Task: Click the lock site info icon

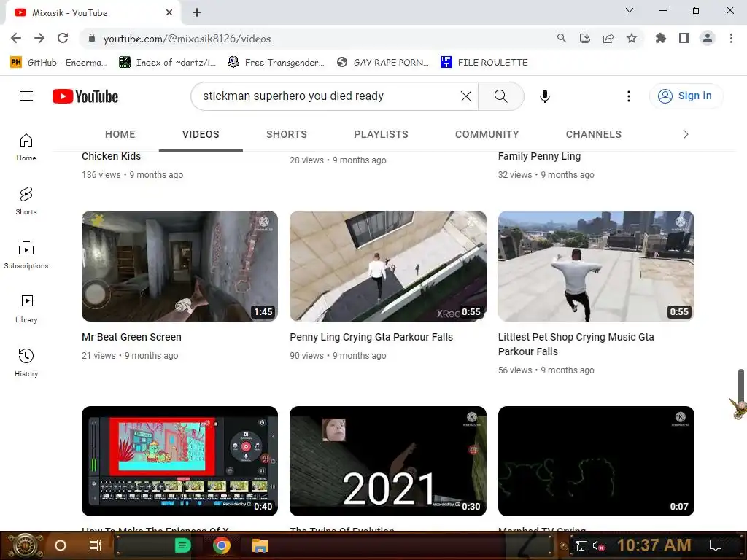Action: pyautogui.click(x=92, y=38)
